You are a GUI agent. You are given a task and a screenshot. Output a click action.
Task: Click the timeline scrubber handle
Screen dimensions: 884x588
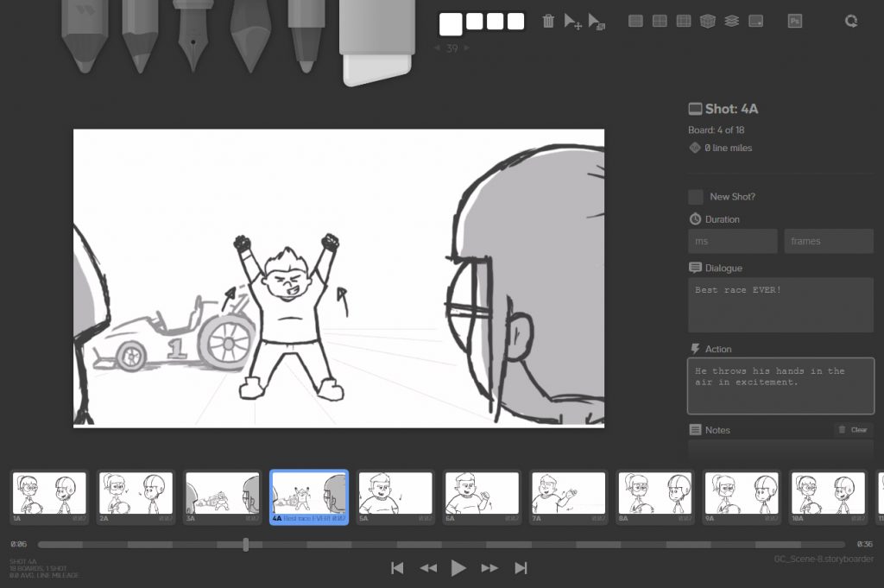pos(246,544)
